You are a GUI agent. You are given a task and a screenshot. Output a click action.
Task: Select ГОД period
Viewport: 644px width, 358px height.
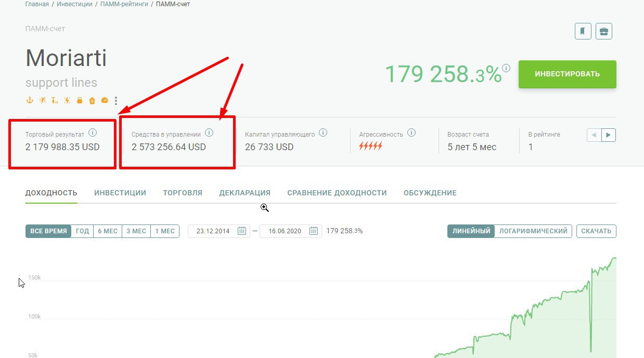pyautogui.click(x=83, y=231)
